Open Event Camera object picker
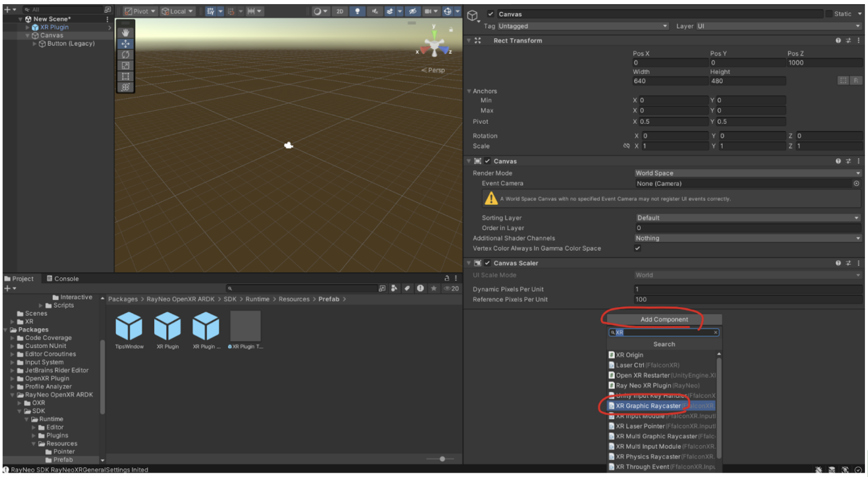This screenshot has height=477, width=868. pyautogui.click(x=856, y=184)
